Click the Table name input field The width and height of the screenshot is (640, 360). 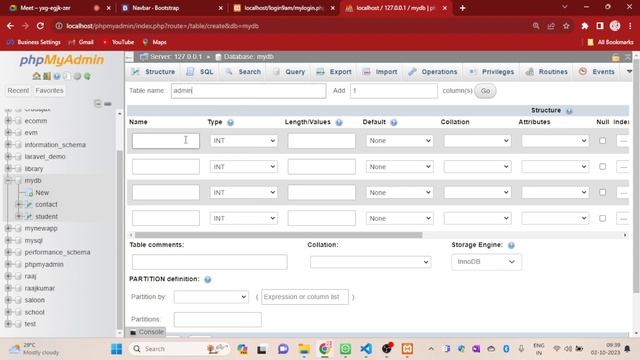(249, 91)
